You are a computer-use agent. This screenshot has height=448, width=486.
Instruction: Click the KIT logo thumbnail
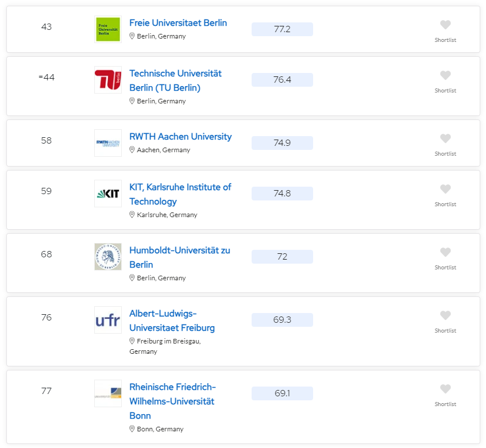pyautogui.click(x=108, y=194)
